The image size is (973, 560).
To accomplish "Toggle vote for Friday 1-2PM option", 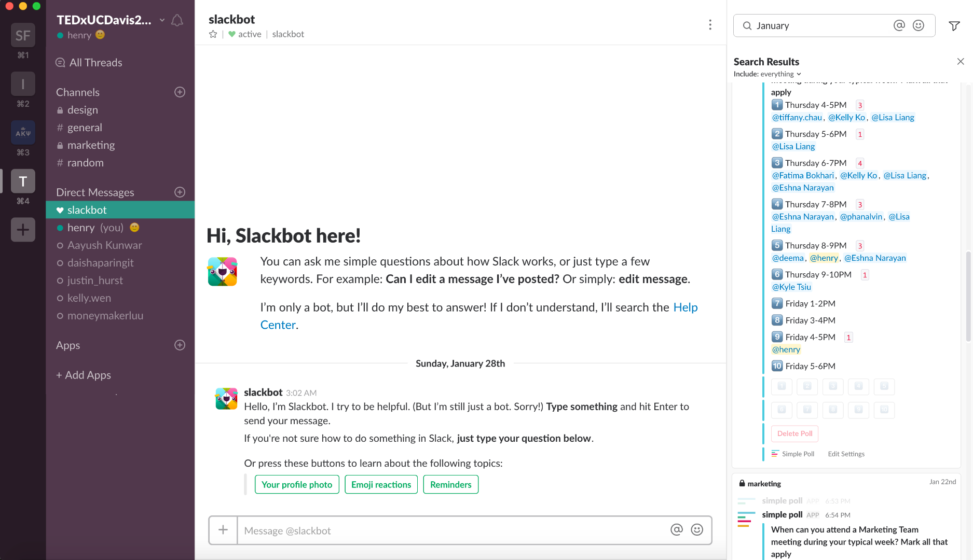I will coord(807,410).
